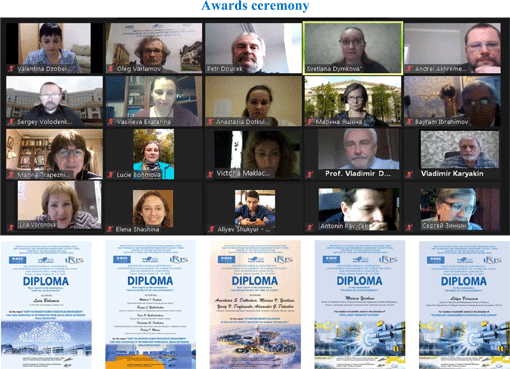
Task: Select Marina Trapezni's video tile
Action: pyautogui.click(x=54, y=154)
